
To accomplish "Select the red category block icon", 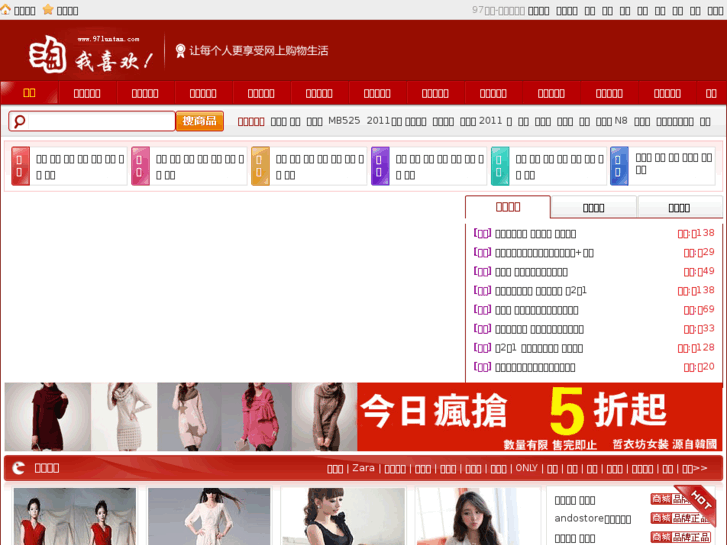I will (x=20, y=166).
